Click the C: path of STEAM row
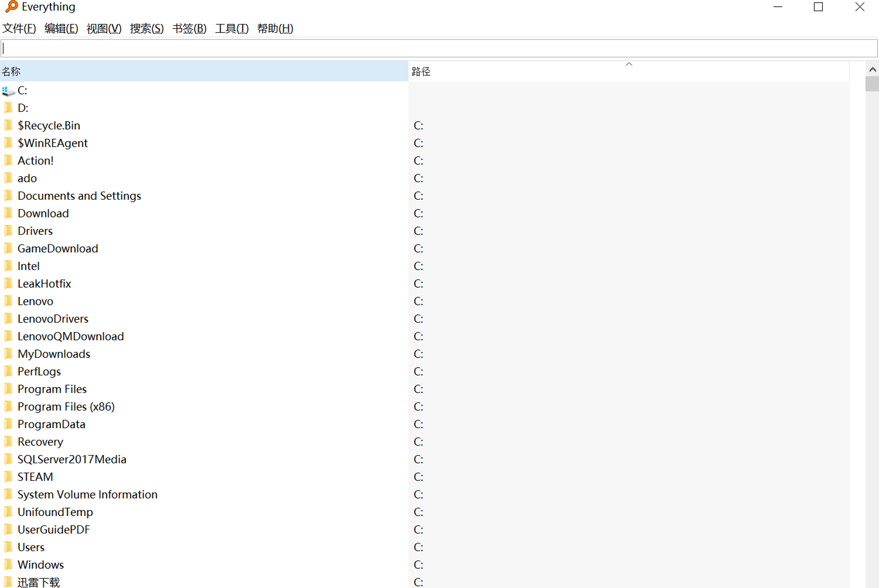The width and height of the screenshot is (879, 588). [x=418, y=477]
